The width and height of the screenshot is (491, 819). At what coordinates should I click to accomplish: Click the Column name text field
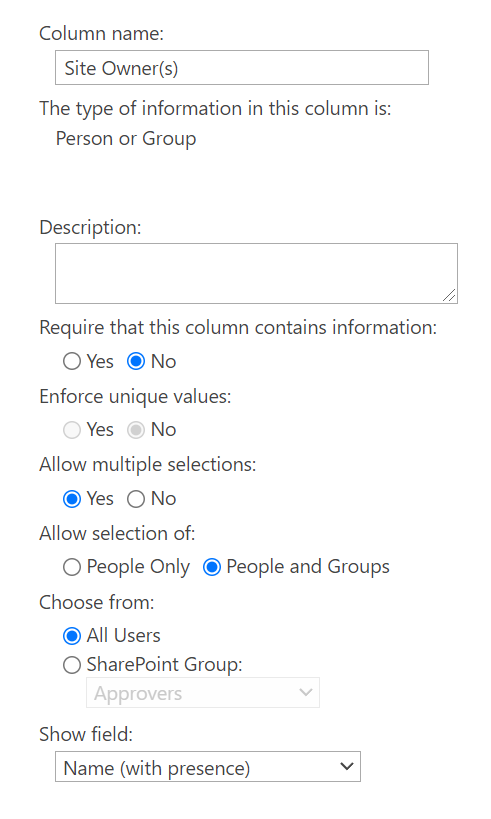pyautogui.click(x=242, y=68)
